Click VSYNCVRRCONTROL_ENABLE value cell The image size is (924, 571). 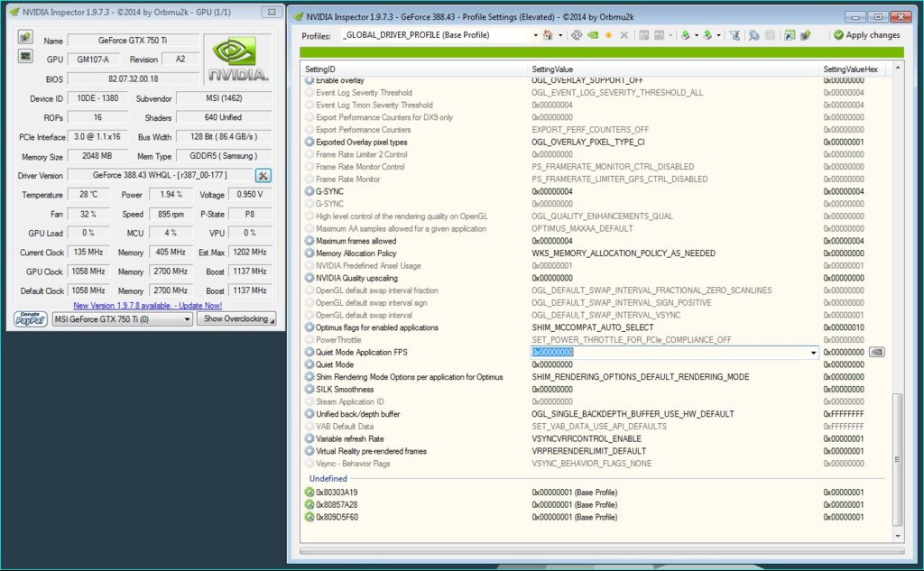(587, 439)
